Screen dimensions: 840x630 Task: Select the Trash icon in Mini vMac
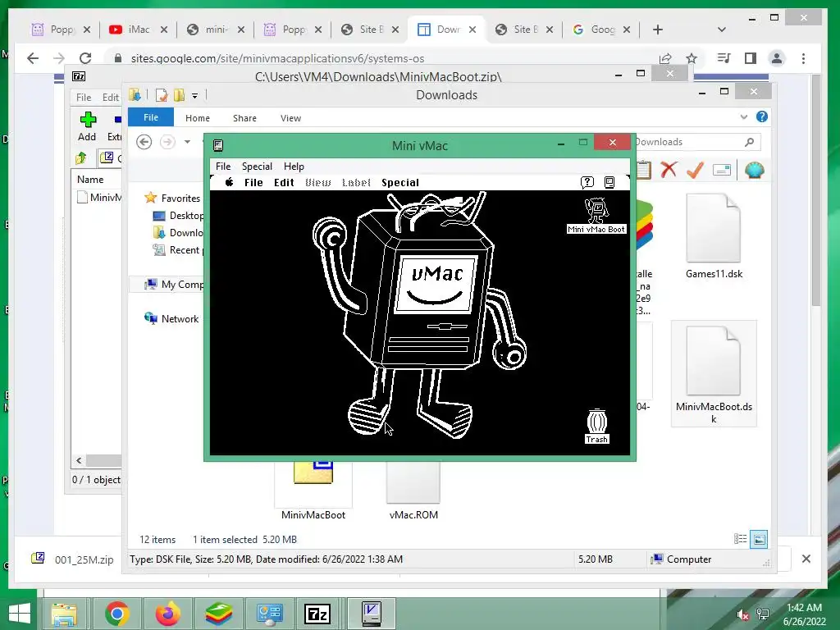coord(597,427)
